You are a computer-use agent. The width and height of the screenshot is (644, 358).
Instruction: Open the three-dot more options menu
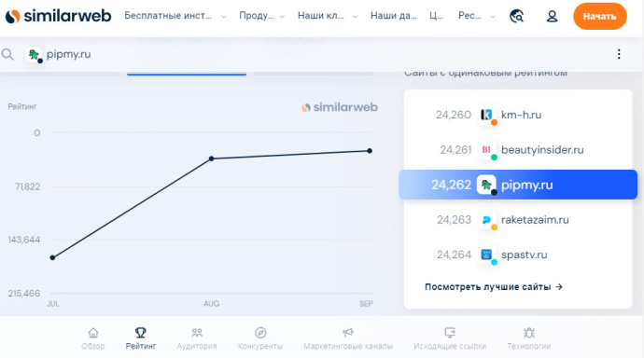pyautogui.click(x=619, y=54)
